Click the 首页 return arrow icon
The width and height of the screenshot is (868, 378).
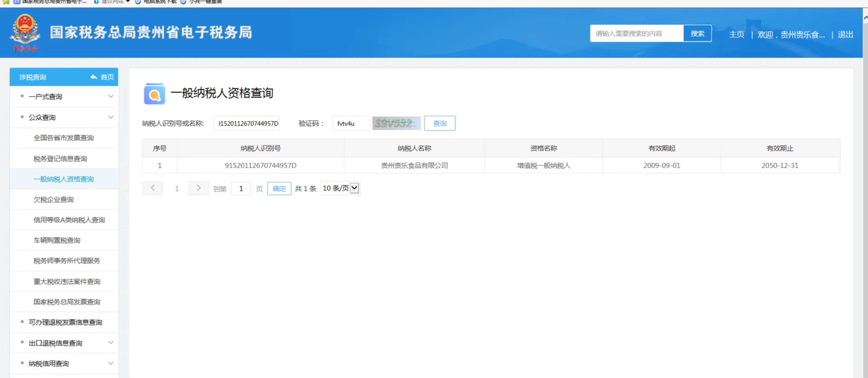pyautogui.click(x=94, y=77)
